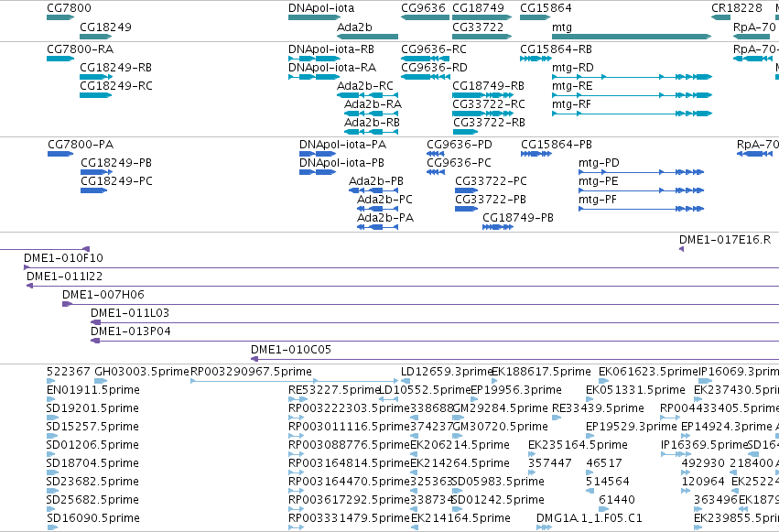Click the DME1-013P04 clone label
Image resolution: width=779 pixels, height=532 pixels.
click(x=130, y=331)
